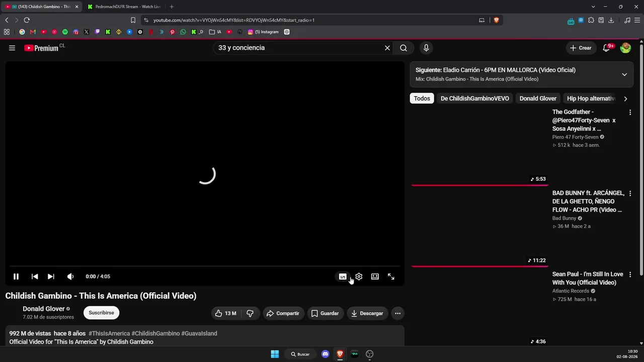
Task: Open browser extensions puzzle icon
Action: (591, 20)
